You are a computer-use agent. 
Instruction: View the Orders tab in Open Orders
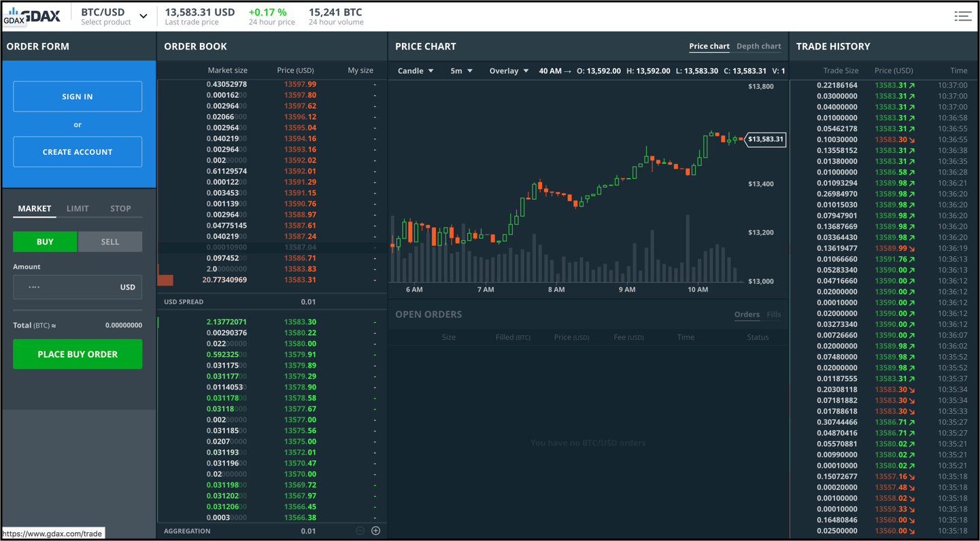[747, 315]
